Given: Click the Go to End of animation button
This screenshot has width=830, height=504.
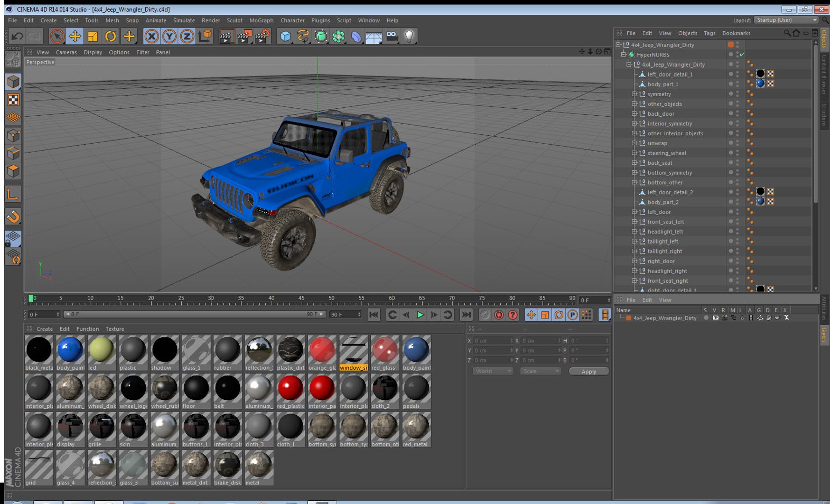Looking at the screenshot, I should 466,315.
